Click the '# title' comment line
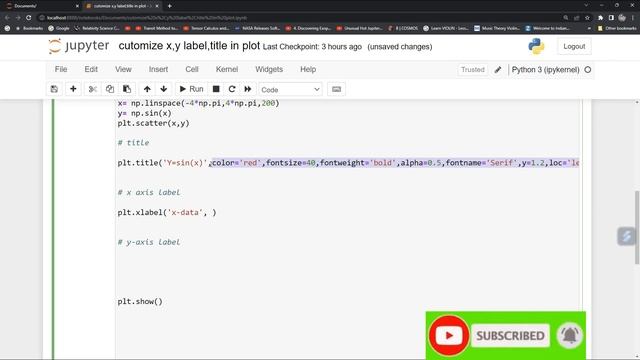The width and height of the screenshot is (640, 360). pos(133,143)
